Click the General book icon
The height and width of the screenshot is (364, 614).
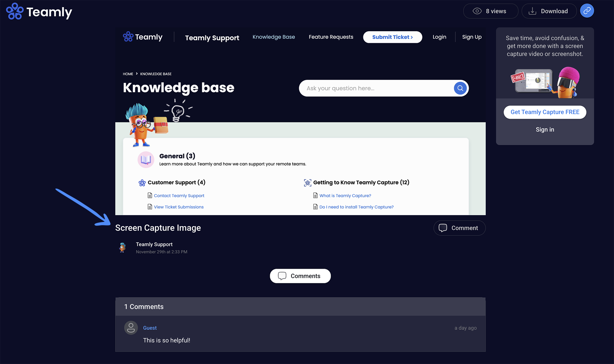[146, 159]
